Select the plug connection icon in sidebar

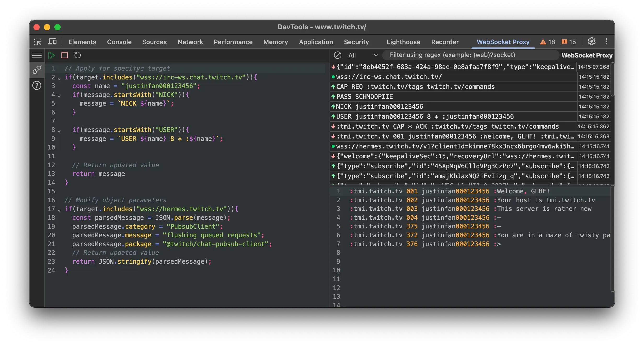pyautogui.click(x=37, y=70)
